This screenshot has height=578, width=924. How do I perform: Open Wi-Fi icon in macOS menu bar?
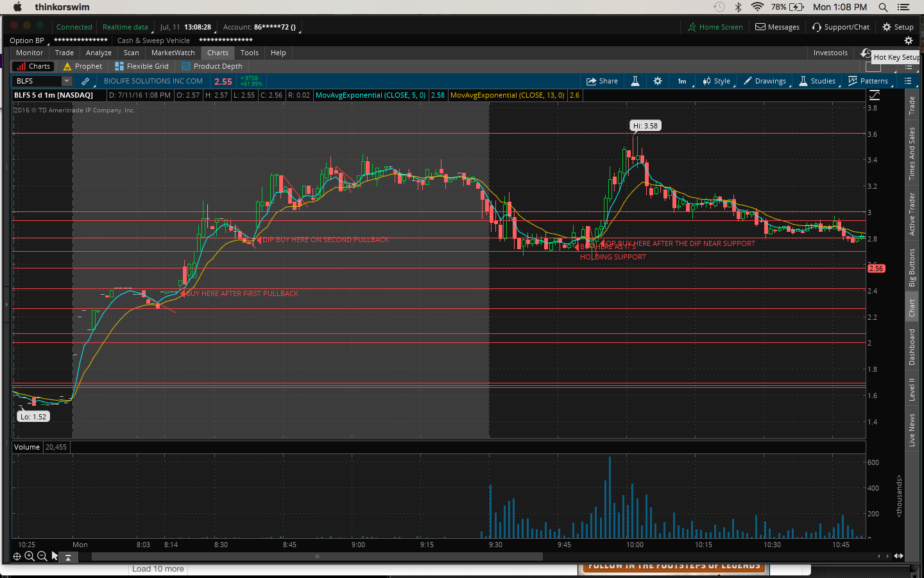click(x=757, y=7)
